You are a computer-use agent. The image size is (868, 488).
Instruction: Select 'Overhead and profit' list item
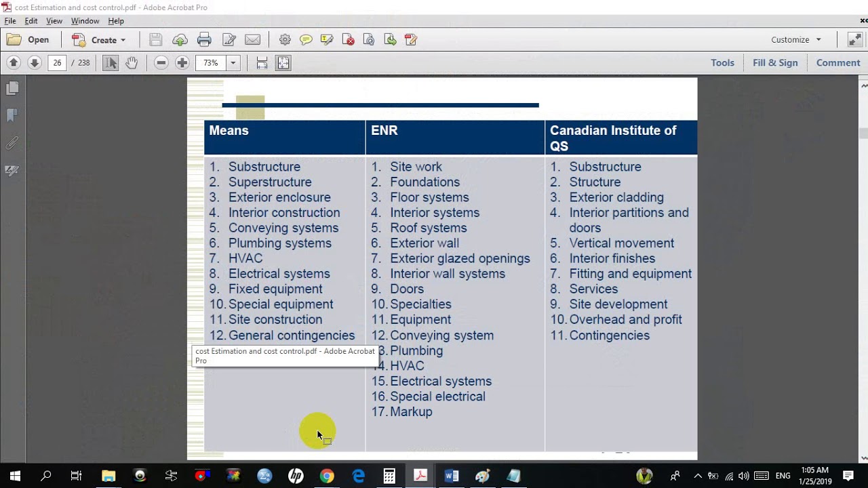point(625,319)
